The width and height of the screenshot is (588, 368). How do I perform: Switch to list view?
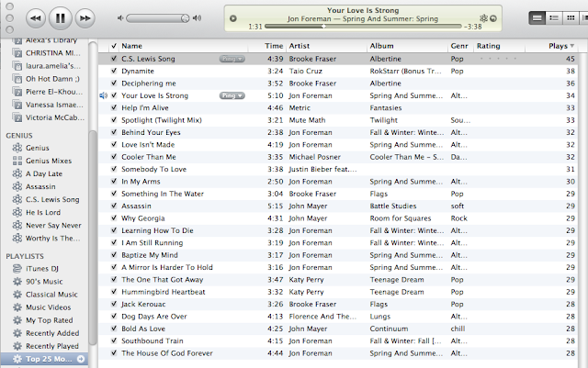(x=537, y=18)
